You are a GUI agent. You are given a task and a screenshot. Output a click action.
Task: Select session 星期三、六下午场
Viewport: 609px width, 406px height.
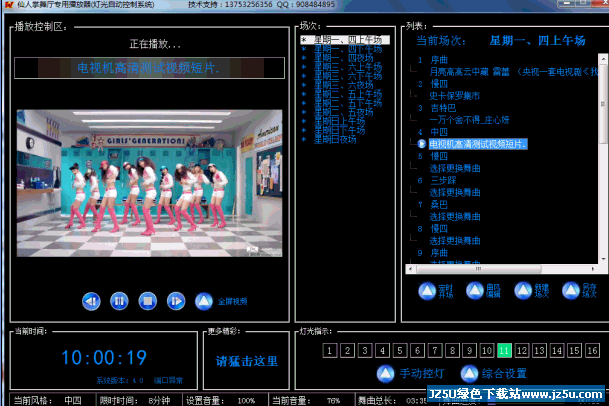click(x=348, y=76)
